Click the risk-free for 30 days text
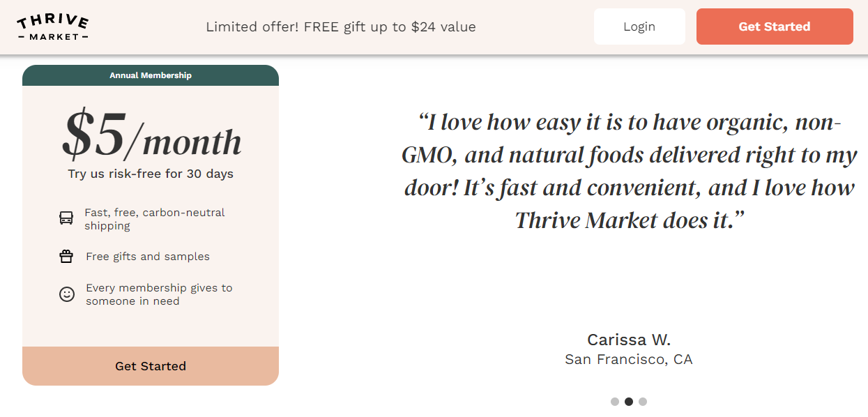 151,174
